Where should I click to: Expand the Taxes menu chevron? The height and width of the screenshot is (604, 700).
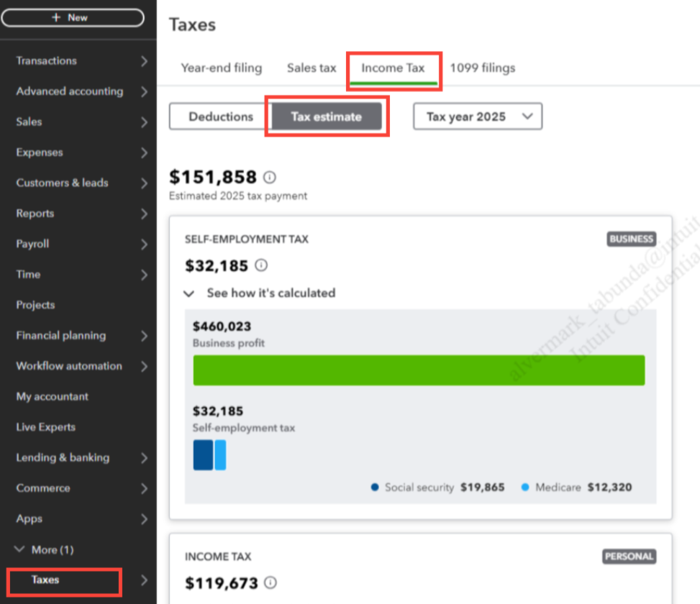coord(144,580)
